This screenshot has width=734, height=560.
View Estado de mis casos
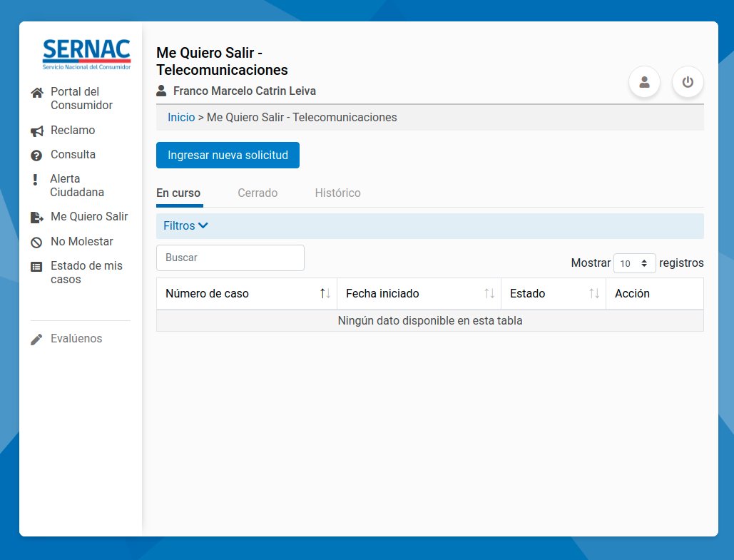click(86, 273)
